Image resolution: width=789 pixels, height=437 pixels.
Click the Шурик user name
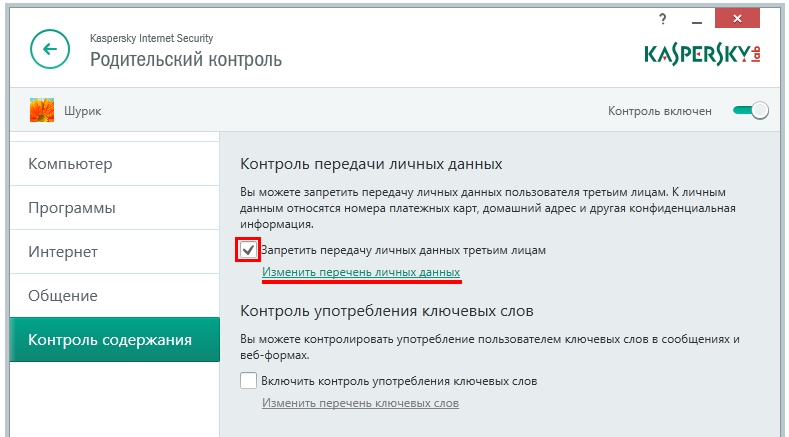(x=82, y=111)
